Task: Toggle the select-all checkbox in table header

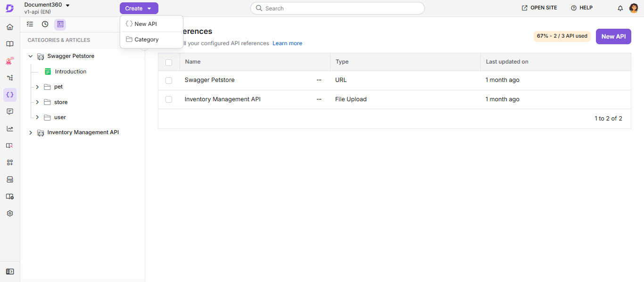Action: [169, 62]
